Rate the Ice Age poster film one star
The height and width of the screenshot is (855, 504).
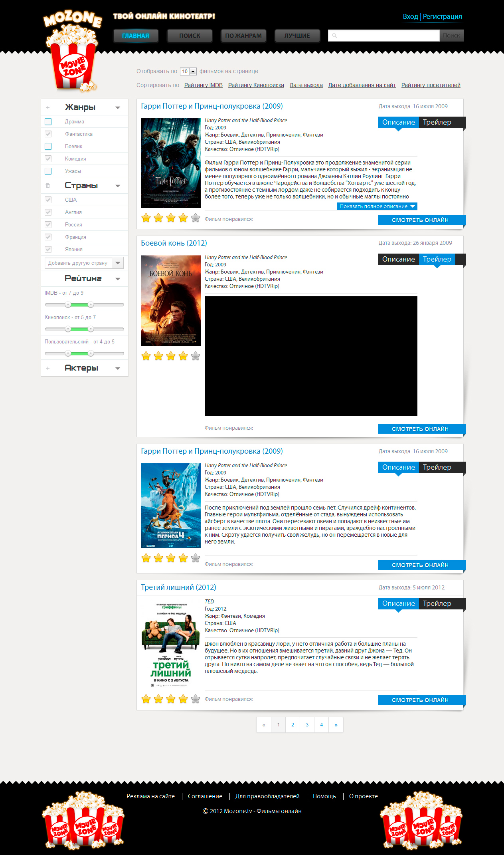pyautogui.click(x=146, y=558)
